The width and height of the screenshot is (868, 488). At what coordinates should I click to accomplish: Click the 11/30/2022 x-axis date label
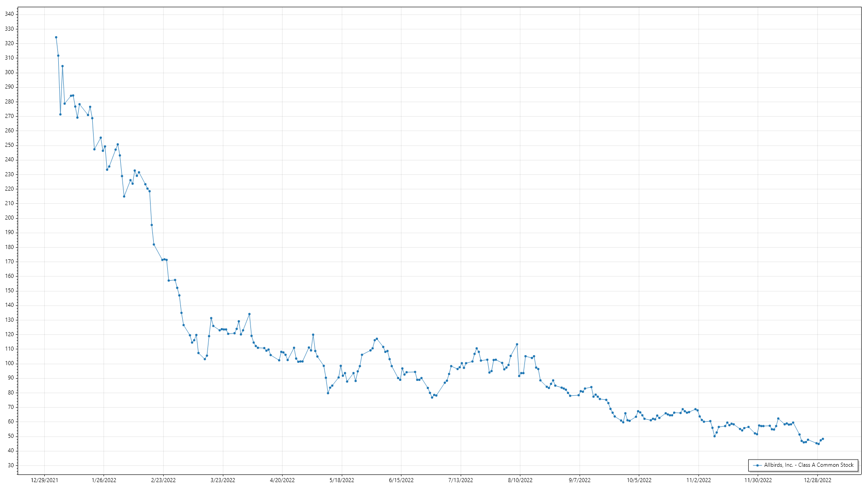(x=758, y=480)
